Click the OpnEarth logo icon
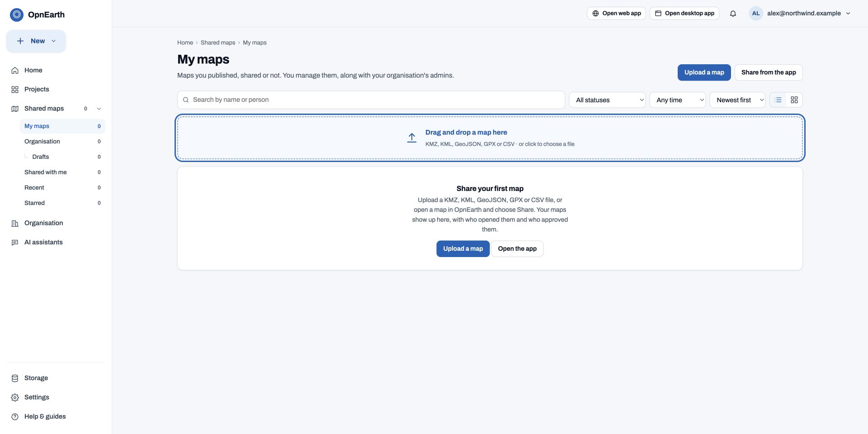868x434 pixels. (x=17, y=14)
